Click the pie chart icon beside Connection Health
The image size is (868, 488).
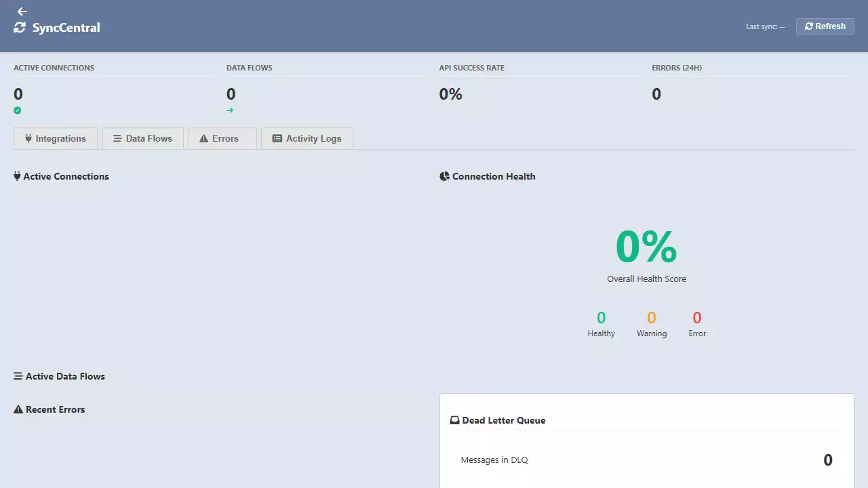pos(444,176)
